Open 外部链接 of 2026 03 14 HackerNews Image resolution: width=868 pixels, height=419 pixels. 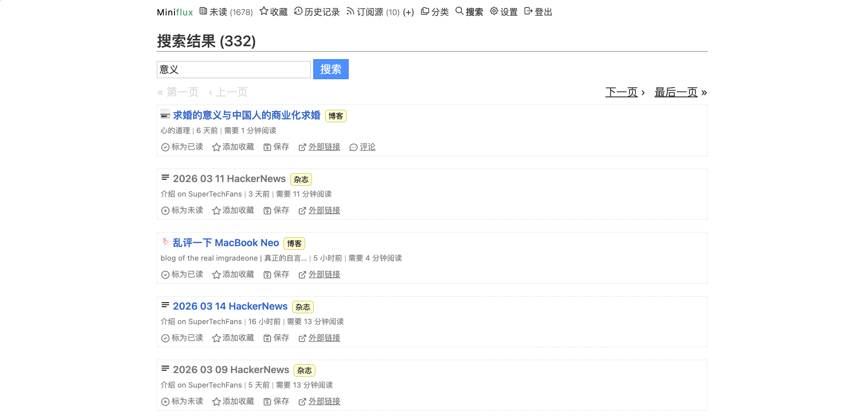coord(319,338)
